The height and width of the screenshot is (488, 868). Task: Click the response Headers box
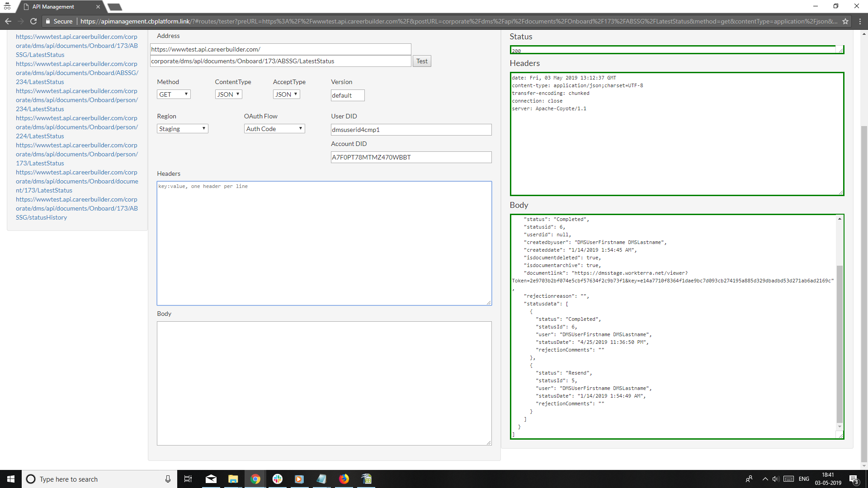pyautogui.click(x=677, y=134)
